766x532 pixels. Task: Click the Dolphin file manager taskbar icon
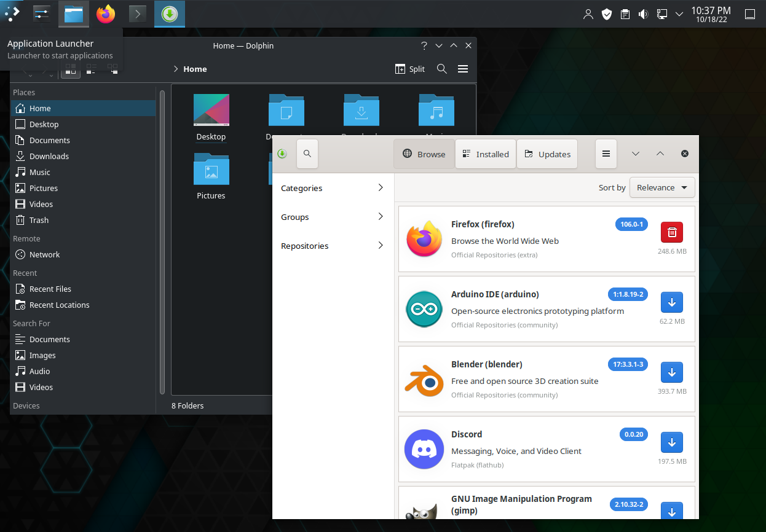click(74, 14)
